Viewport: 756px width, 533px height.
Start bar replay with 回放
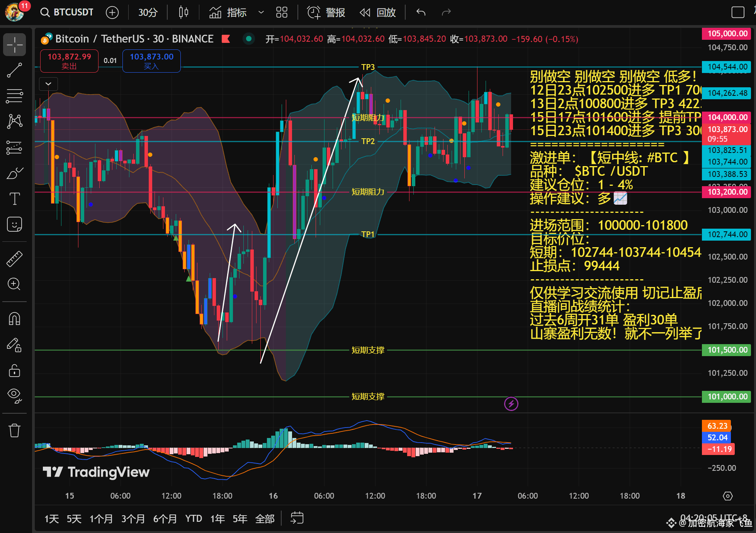[x=377, y=12]
